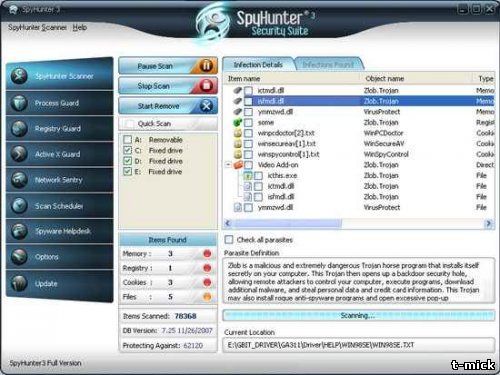Select the ictmdl.dll file under Video Add-on
Image resolution: width=500 pixels, height=375 pixels.
359,186
